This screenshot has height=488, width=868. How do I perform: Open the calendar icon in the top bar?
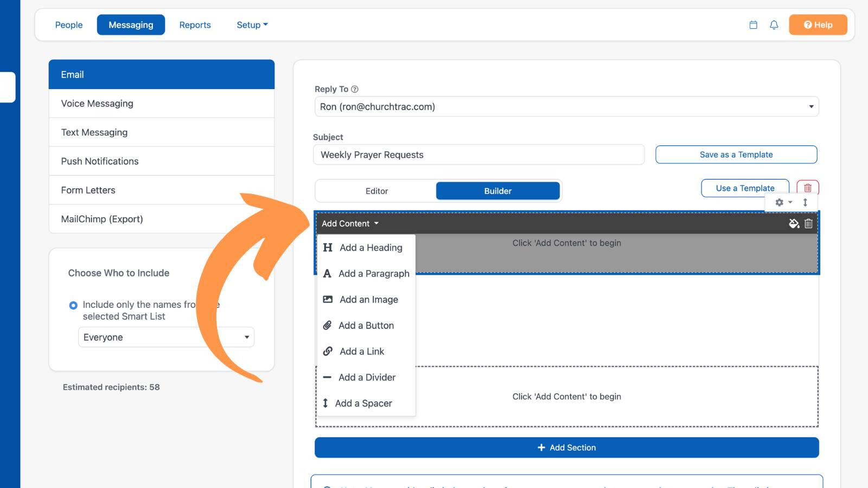(x=753, y=25)
